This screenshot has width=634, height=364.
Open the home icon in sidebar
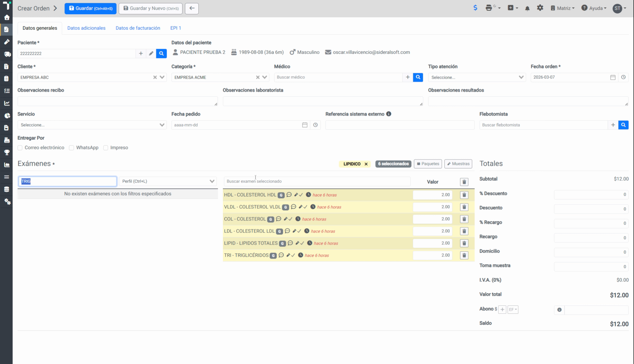click(6, 18)
